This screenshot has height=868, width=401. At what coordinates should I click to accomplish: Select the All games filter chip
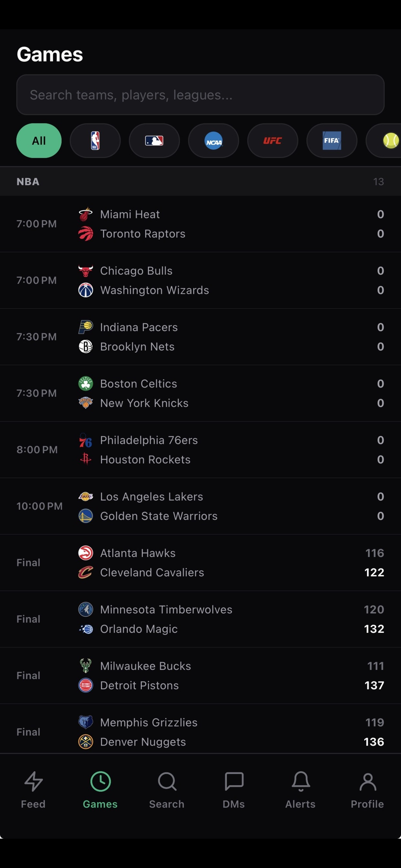point(39,140)
